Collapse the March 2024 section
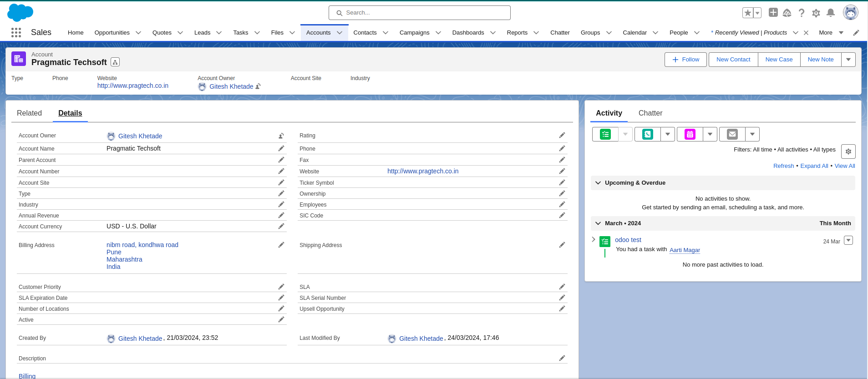The width and height of the screenshot is (868, 379). tap(598, 223)
